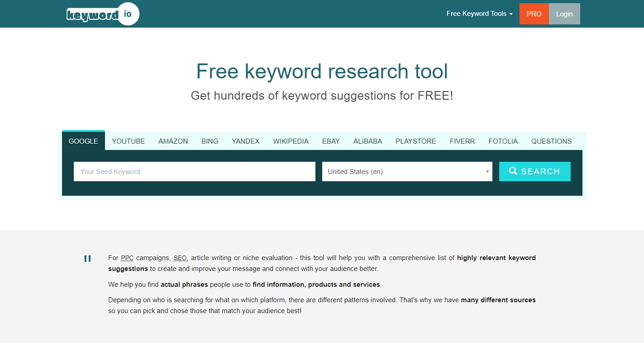644x343 pixels.
Task: Expand the United States (en) country dropdown
Action: pyautogui.click(x=407, y=171)
